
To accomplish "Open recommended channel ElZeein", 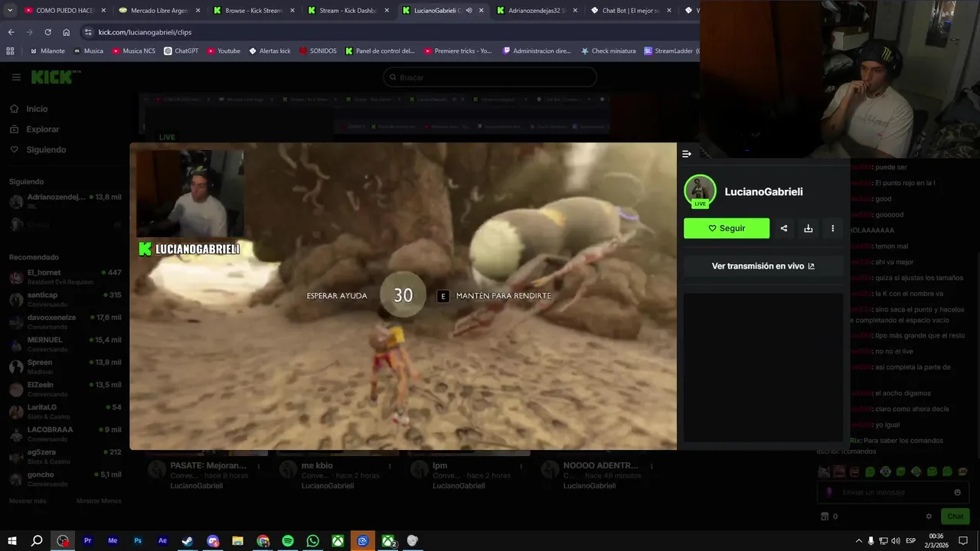I will point(65,389).
